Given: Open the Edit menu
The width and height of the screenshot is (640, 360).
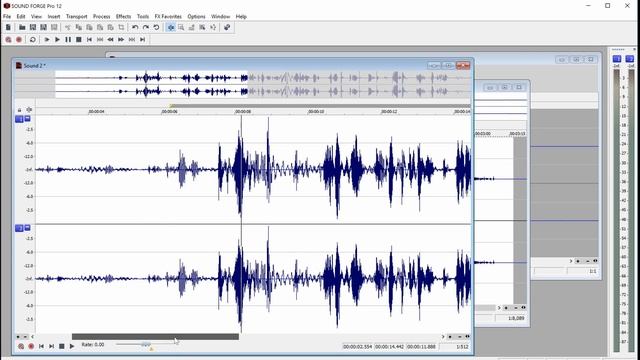Looking at the screenshot, I should pyautogui.click(x=21, y=16).
